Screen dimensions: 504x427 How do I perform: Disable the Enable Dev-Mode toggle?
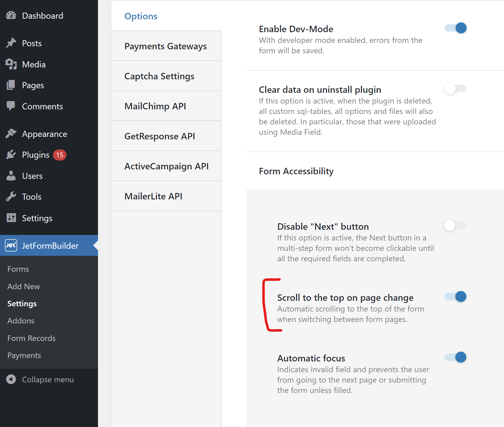pyautogui.click(x=455, y=28)
